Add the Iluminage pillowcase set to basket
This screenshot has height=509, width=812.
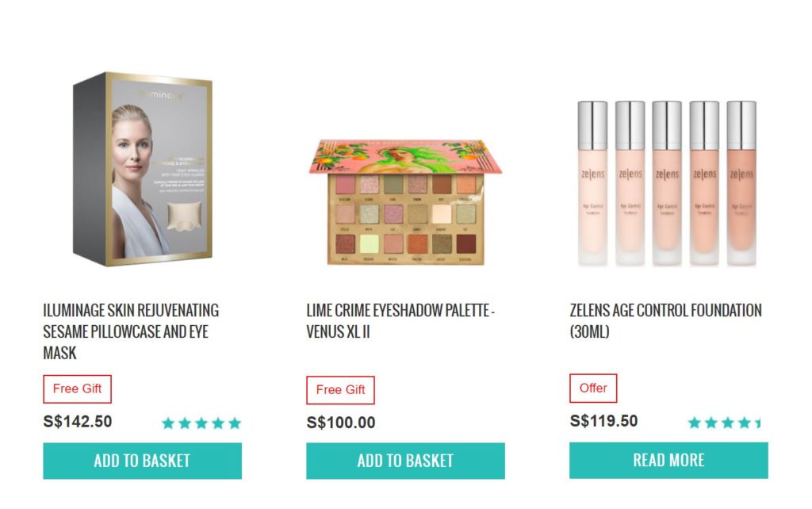pyautogui.click(x=142, y=461)
